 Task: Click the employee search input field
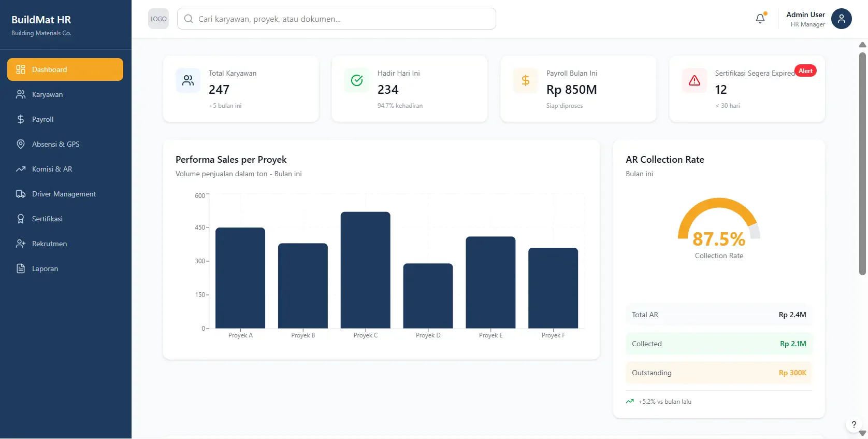point(337,19)
